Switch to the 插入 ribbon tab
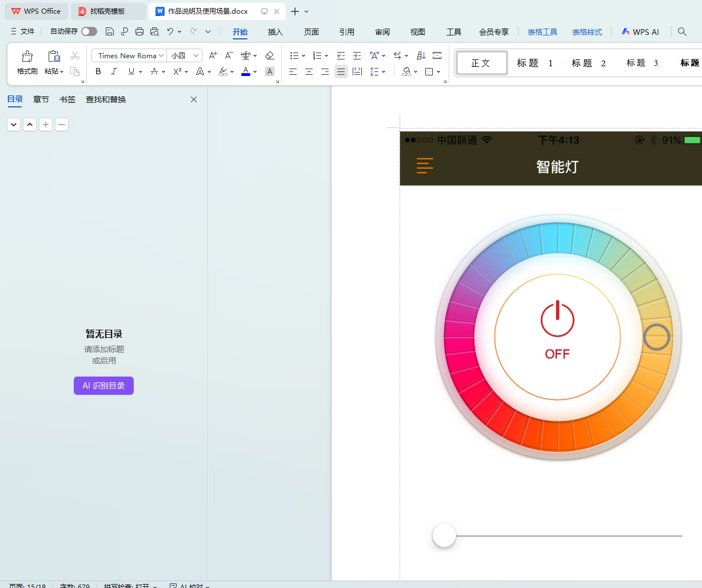702x588 pixels. tap(275, 32)
